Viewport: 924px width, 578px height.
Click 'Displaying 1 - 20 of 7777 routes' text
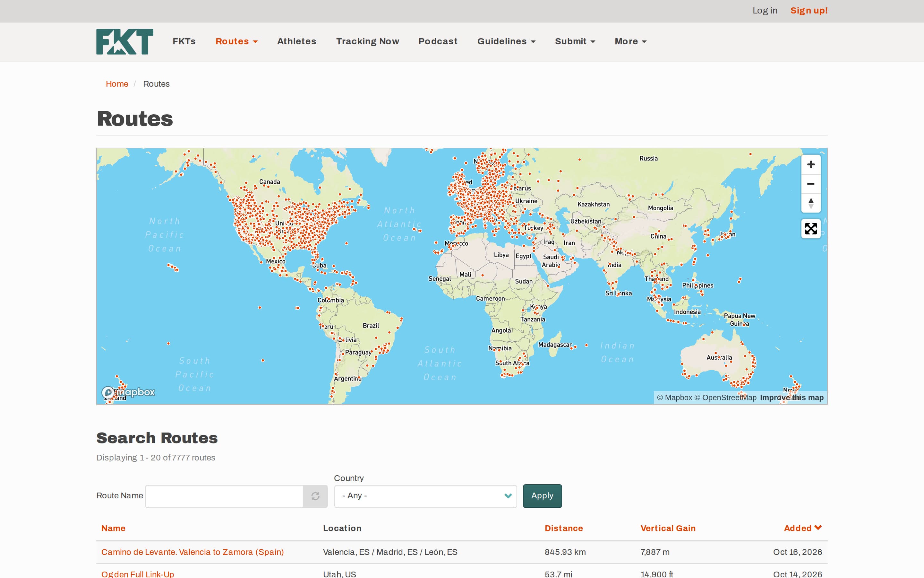(x=156, y=458)
